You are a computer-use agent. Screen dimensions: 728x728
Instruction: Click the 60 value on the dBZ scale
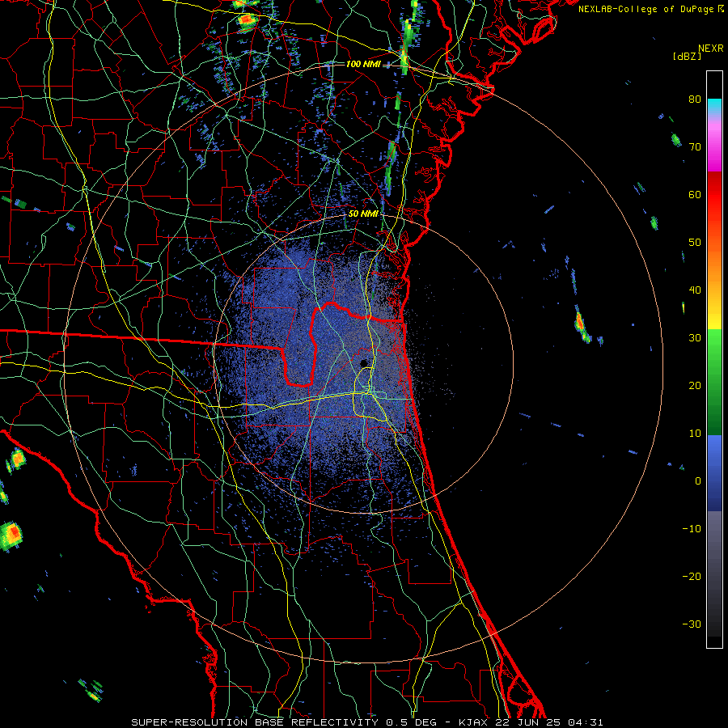click(x=695, y=194)
